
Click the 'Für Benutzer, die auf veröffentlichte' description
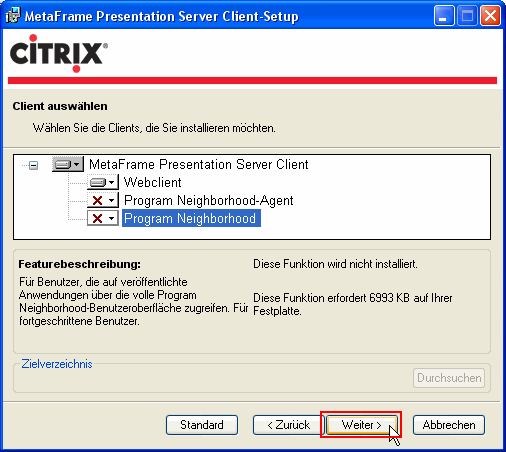pos(133,301)
